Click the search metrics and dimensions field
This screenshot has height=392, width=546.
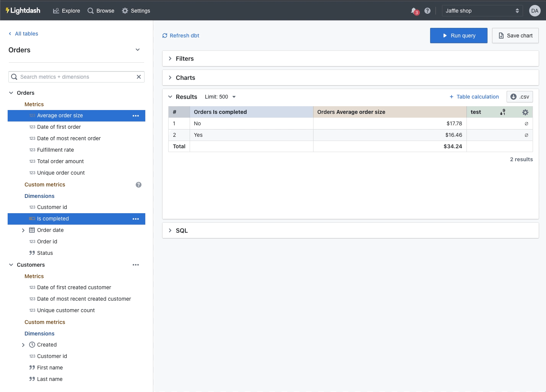point(76,77)
